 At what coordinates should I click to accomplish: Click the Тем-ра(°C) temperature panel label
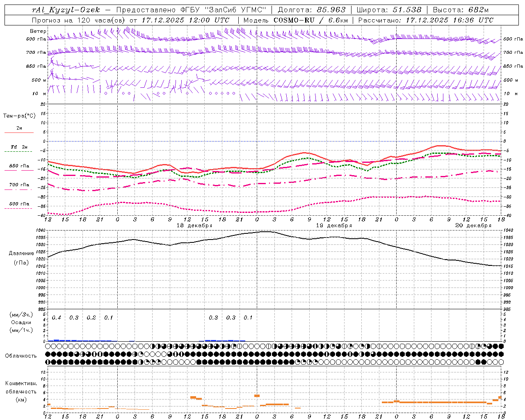(x=19, y=116)
